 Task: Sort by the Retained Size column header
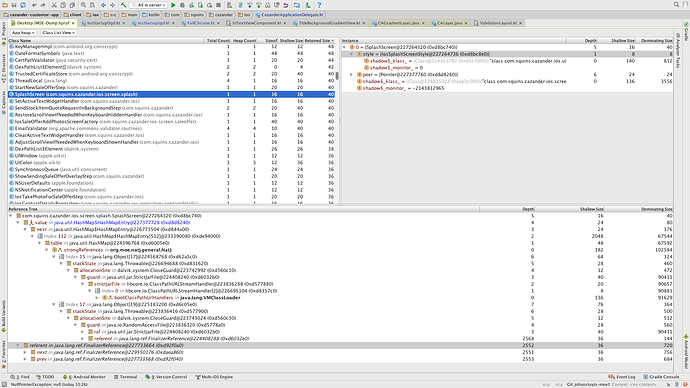(319, 40)
